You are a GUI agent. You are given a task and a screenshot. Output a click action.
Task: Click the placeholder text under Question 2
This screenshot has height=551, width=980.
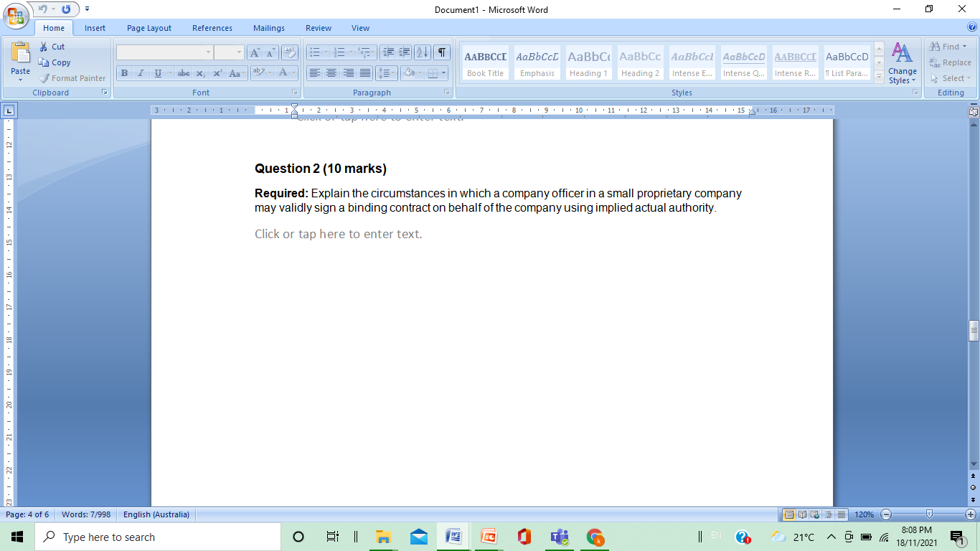coord(338,234)
